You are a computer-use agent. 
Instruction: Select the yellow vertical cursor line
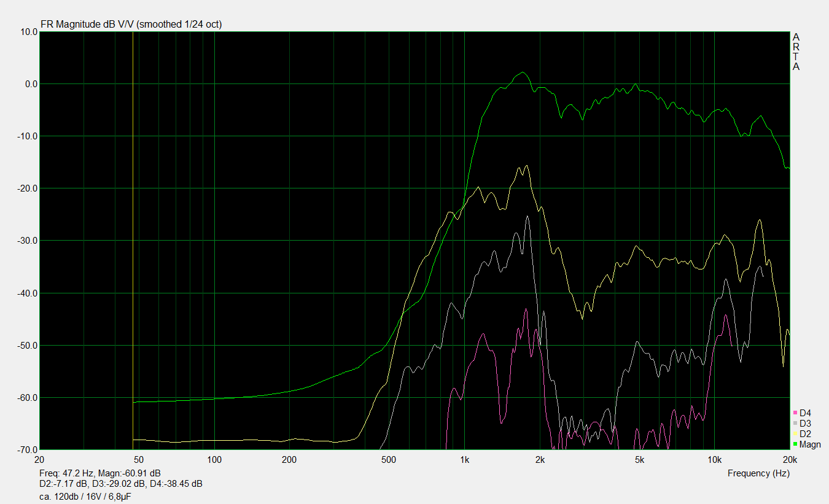[x=133, y=246]
